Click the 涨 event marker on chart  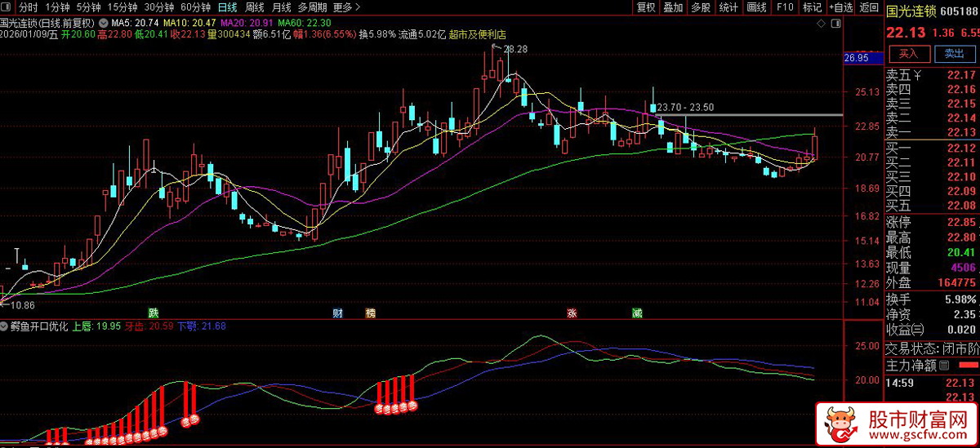click(572, 313)
